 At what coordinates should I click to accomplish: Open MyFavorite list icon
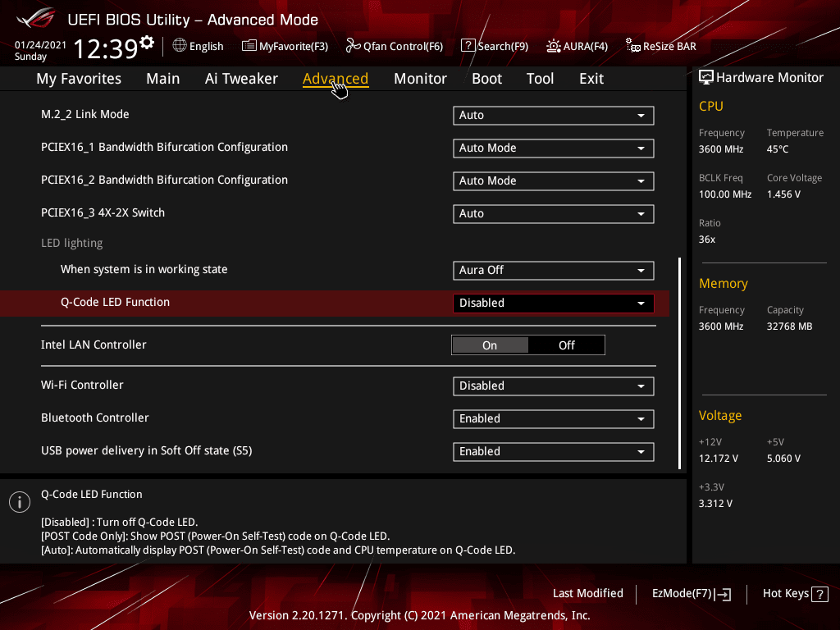click(249, 46)
